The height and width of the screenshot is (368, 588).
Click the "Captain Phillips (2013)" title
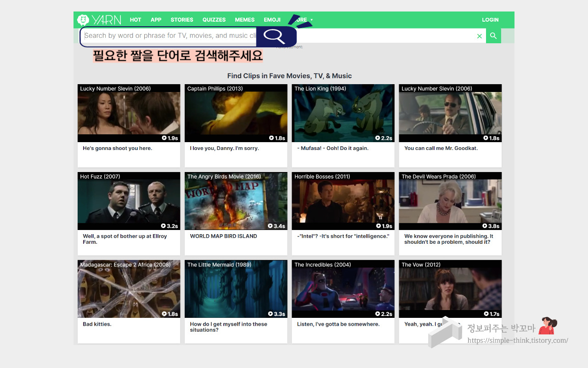(215, 88)
